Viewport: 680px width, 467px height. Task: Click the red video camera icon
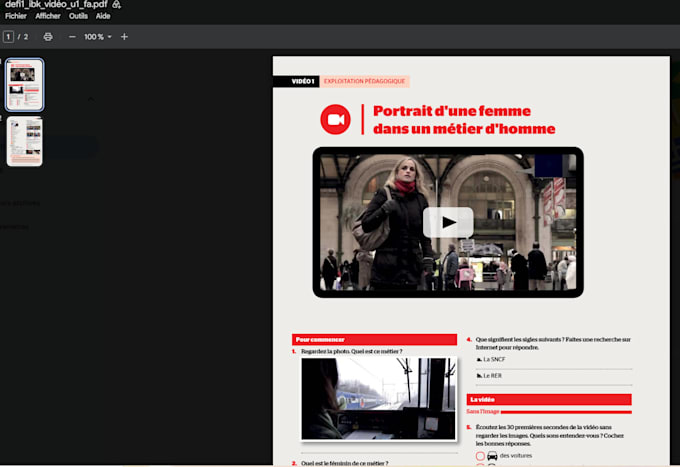(x=335, y=119)
